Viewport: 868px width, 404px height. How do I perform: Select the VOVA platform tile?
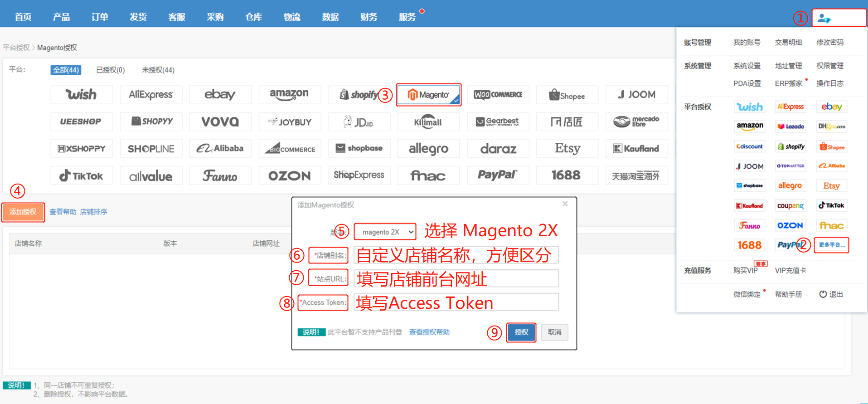pyautogui.click(x=220, y=122)
